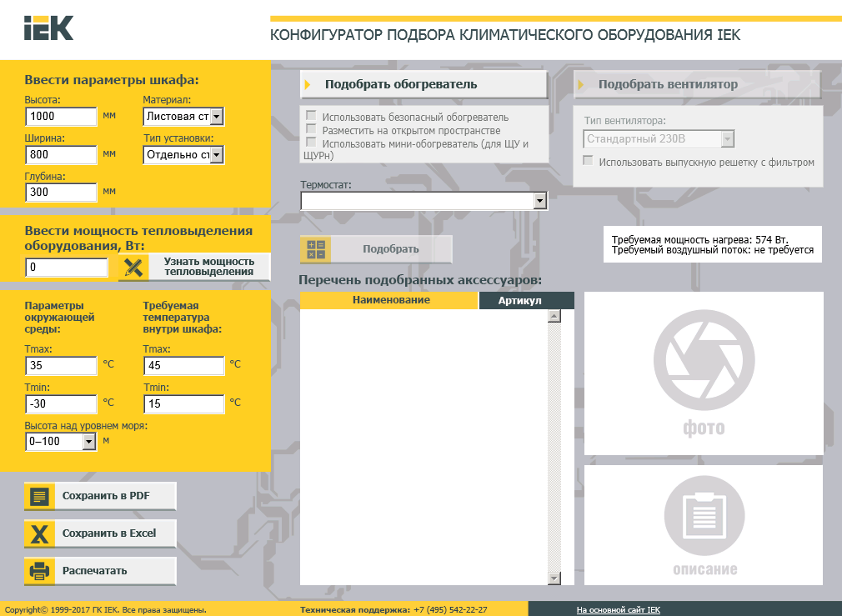The height and width of the screenshot is (616, 842).
Task: Click the Конфигуратор подбора климатического оборудования title
Action: click(504, 35)
